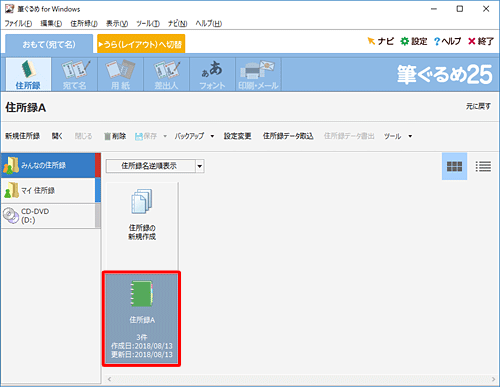500x387 pixels.
Task: Click 新規住所録 button
Action: (22, 136)
